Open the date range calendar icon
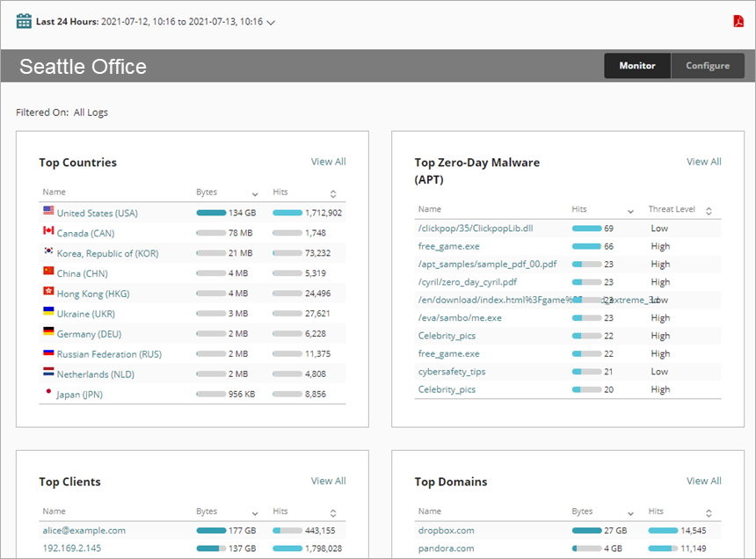 [23, 19]
